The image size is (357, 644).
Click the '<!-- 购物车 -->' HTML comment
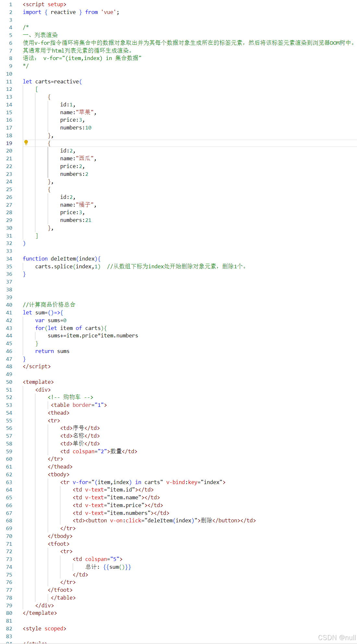70,397
